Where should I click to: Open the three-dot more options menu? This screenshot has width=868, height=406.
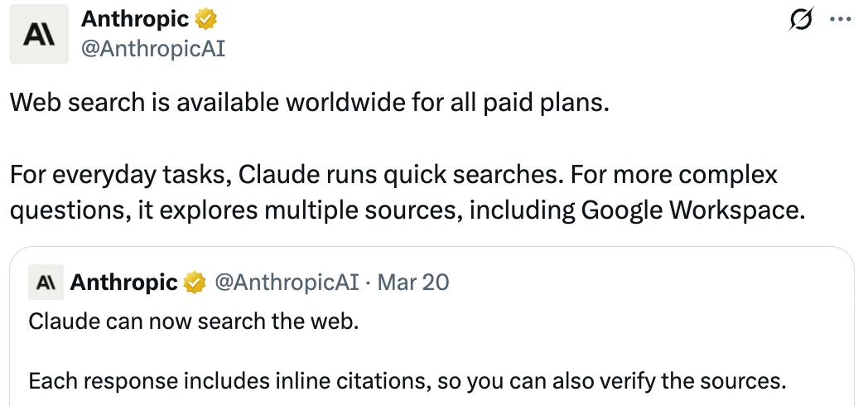point(841,19)
